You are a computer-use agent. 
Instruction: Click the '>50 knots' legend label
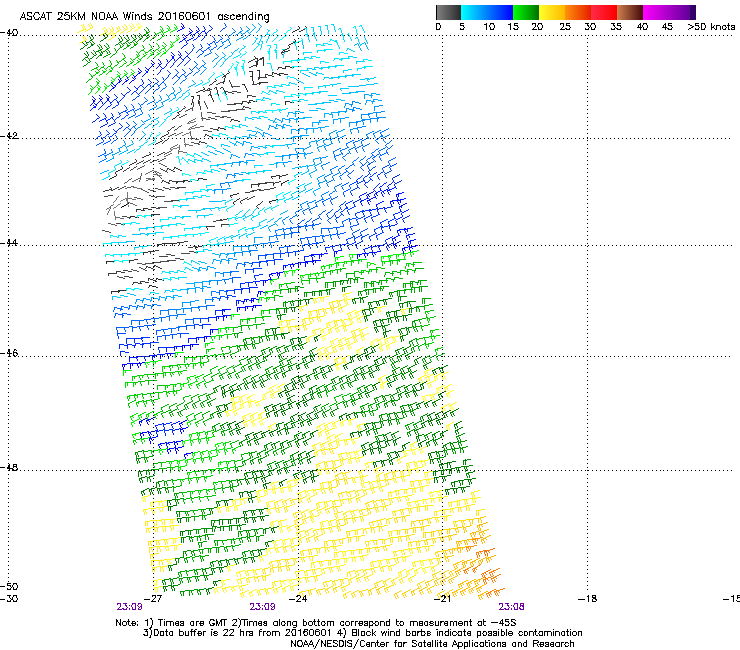tap(711, 26)
